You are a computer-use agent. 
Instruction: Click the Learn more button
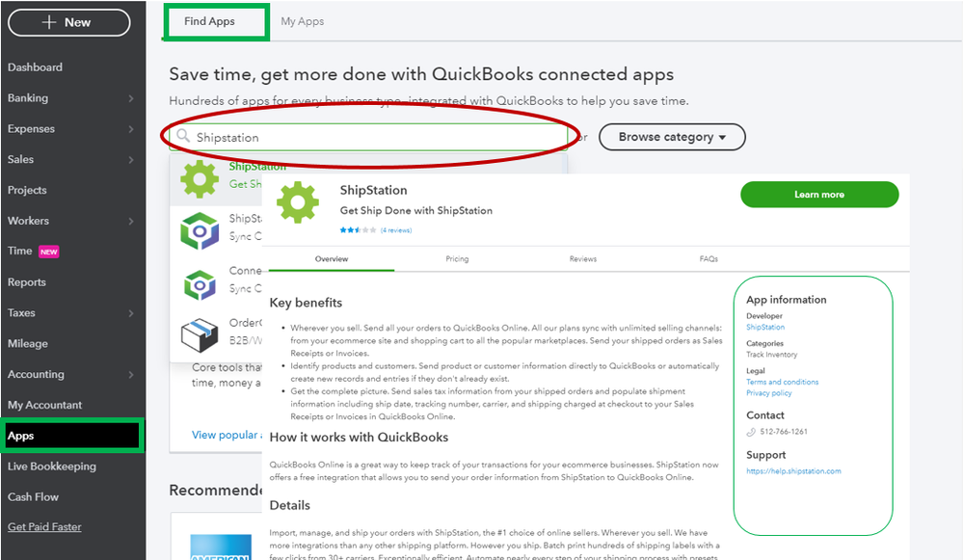819,194
